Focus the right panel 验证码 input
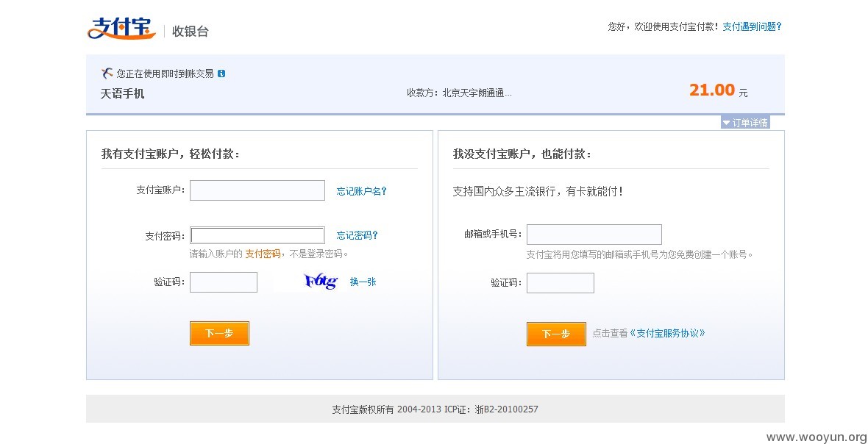 tap(561, 282)
